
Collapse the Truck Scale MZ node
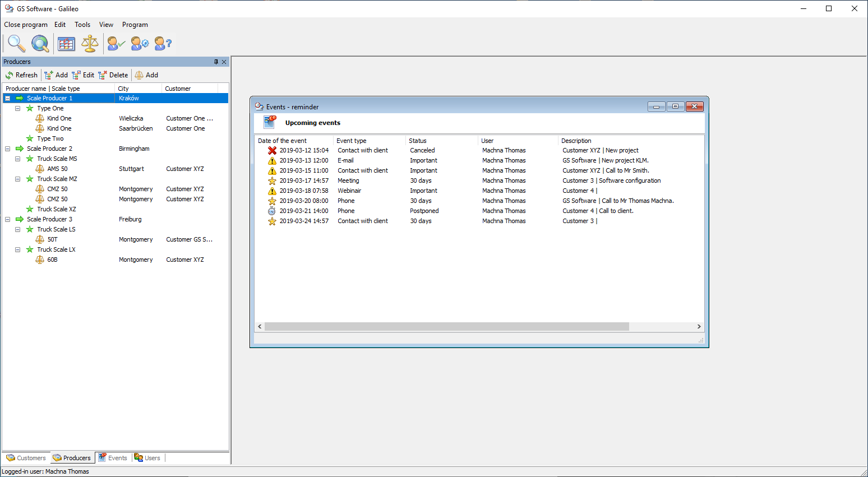(x=18, y=179)
